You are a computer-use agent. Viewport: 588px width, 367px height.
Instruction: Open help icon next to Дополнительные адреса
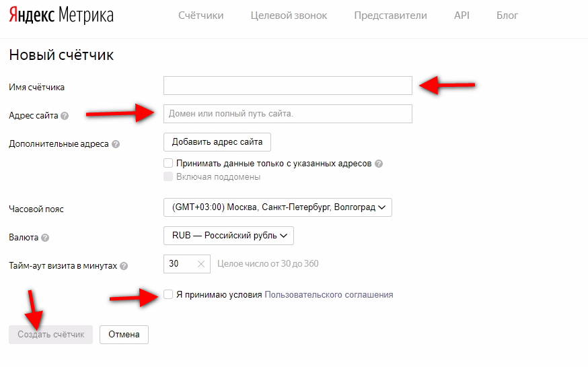coord(116,144)
